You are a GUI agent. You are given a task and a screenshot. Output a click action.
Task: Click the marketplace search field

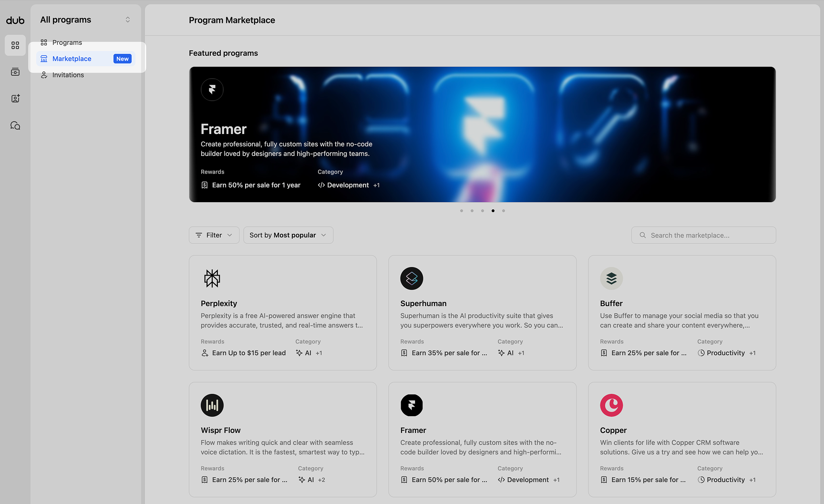pos(703,235)
